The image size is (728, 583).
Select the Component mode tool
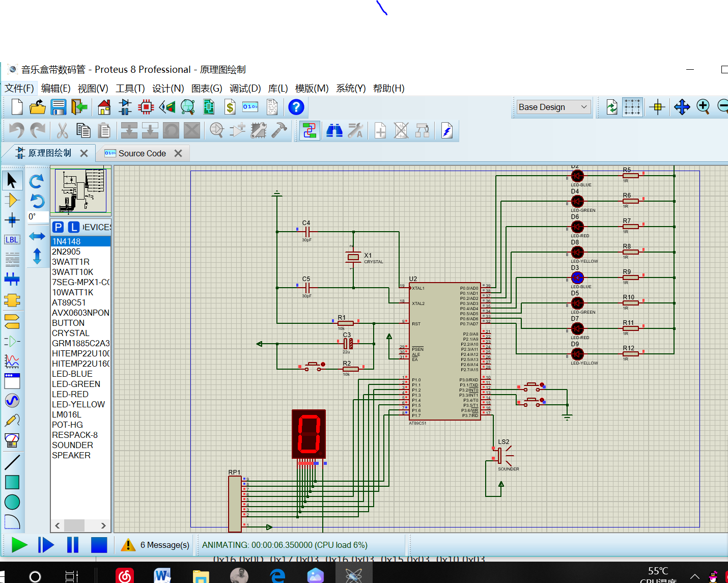(x=12, y=200)
